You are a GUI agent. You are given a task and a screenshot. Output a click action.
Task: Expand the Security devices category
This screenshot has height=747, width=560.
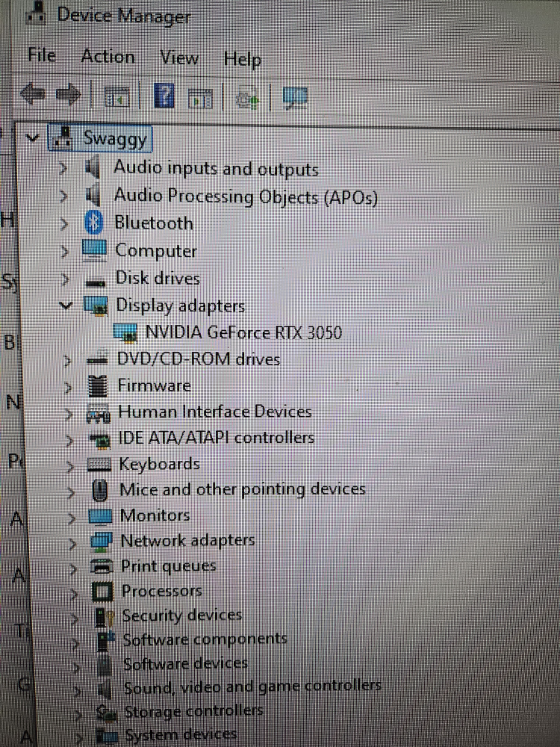(75, 619)
